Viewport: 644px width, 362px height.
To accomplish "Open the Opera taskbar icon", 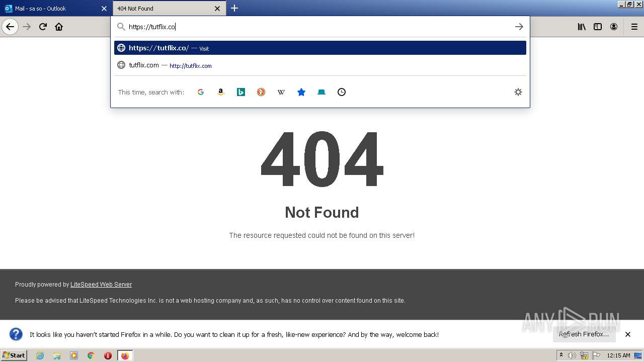I will tap(108, 355).
